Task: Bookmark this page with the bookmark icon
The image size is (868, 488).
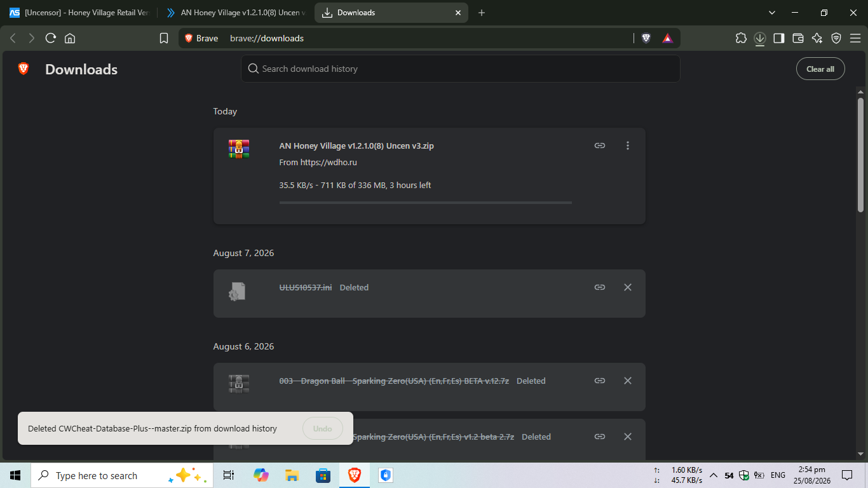Action: (164, 38)
